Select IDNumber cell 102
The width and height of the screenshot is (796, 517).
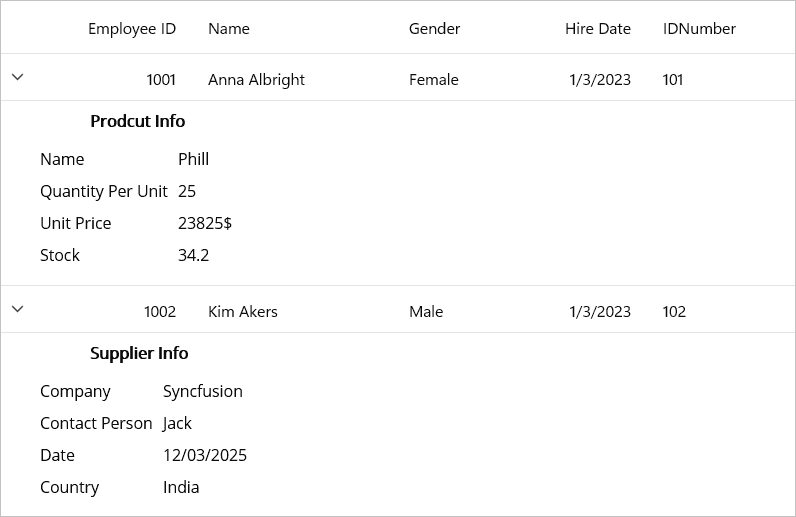click(x=674, y=312)
